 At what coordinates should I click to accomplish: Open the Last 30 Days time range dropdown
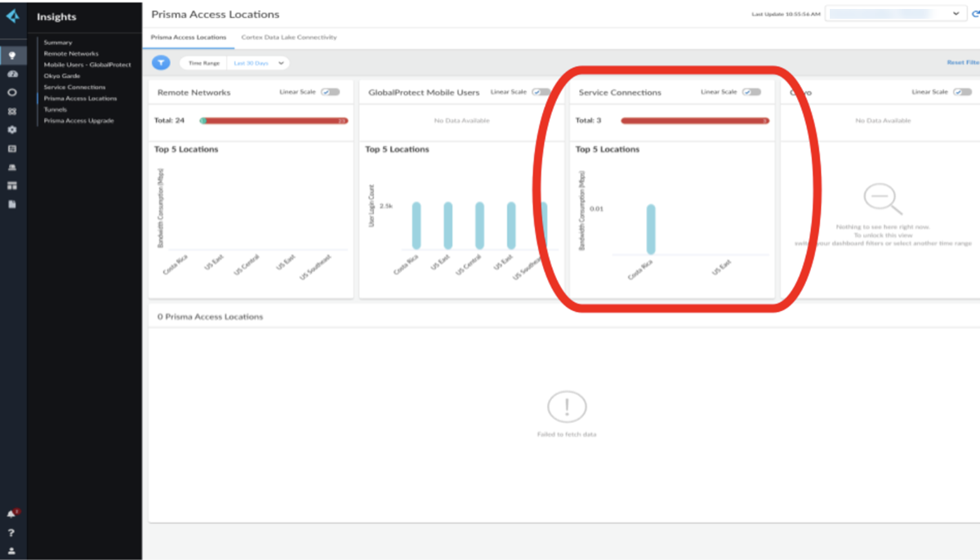259,63
